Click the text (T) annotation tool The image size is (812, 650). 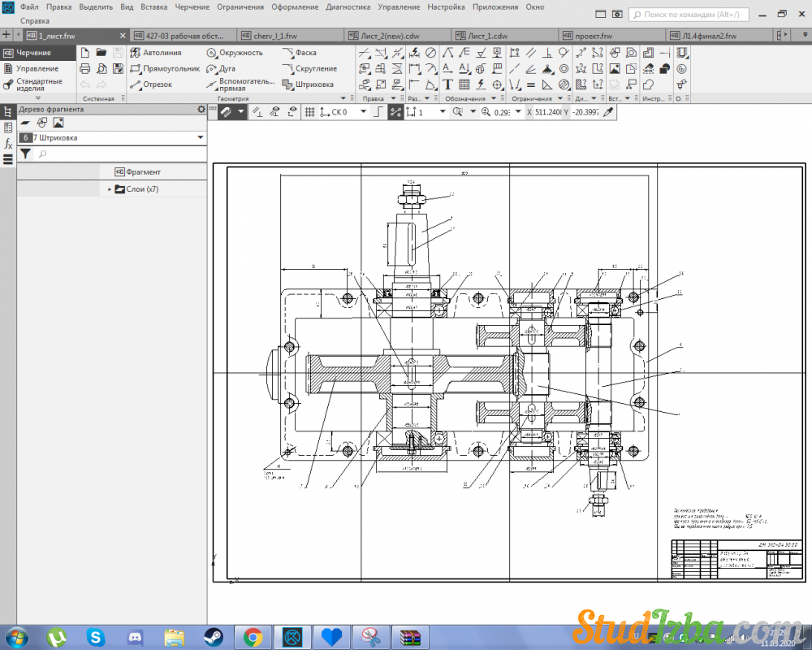tap(447, 84)
